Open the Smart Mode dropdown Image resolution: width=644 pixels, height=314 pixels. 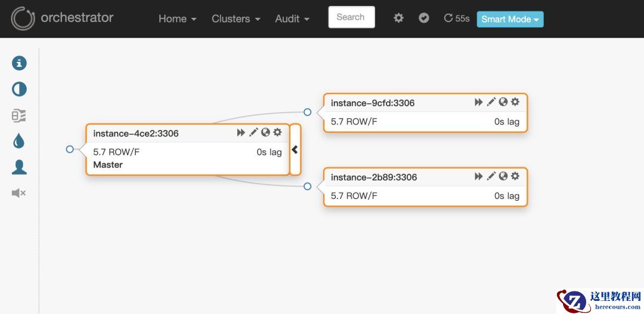[510, 19]
